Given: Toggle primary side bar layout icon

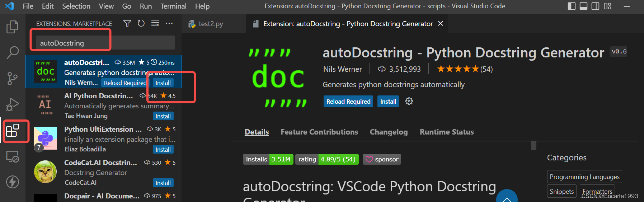Looking at the screenshot, I should [x=572, y=6].
